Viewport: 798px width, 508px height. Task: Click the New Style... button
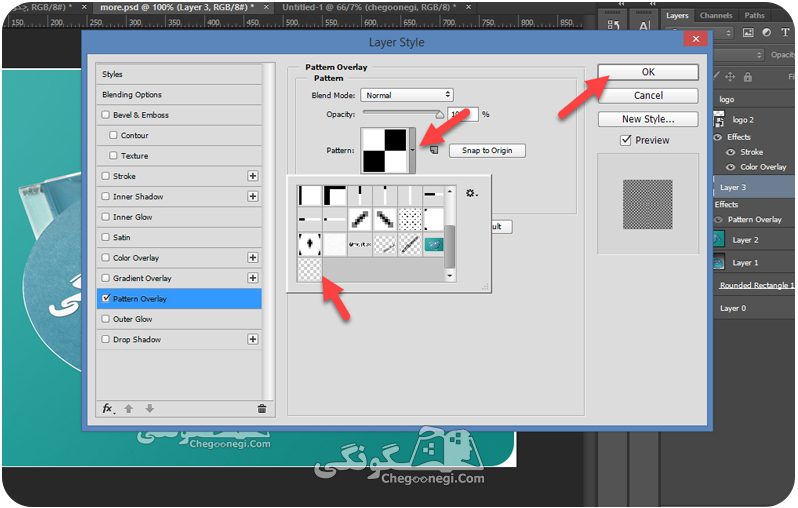[x=648, y=119]
